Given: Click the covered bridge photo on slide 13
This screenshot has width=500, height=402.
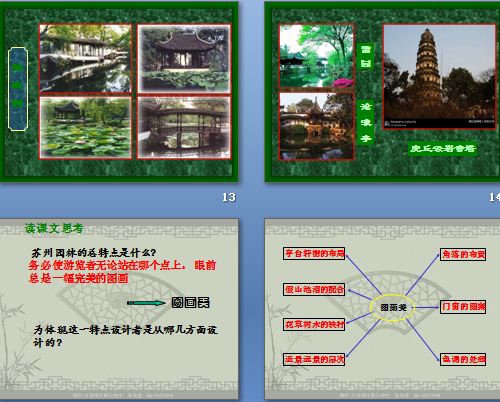Looking at the screenshot, I should (x=184, y=128).
